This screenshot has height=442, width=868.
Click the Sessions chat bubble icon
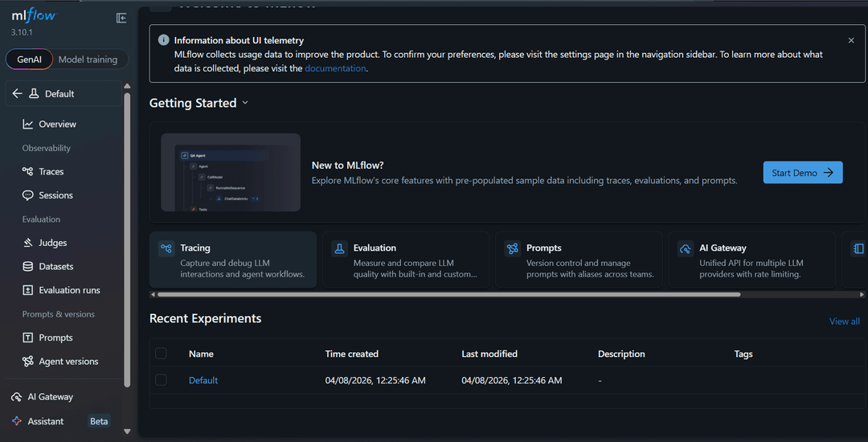[27, 195]
